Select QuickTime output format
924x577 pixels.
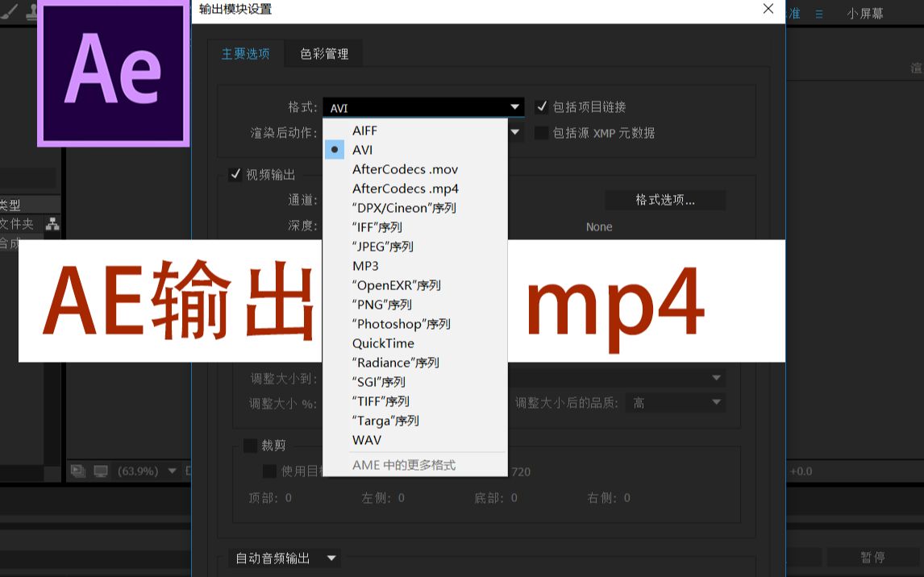[415, 343]
